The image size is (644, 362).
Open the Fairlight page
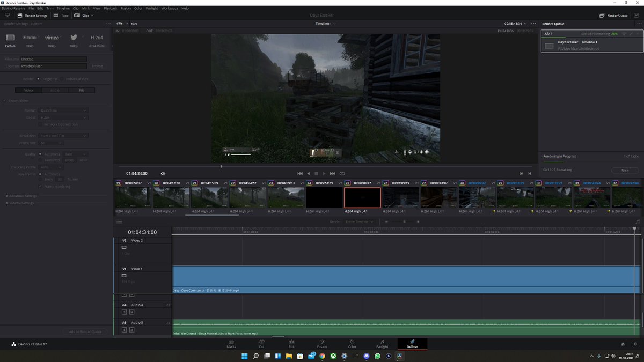382,345
